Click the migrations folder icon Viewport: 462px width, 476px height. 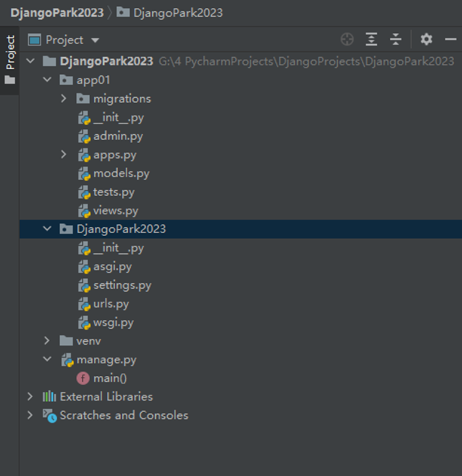82,98
